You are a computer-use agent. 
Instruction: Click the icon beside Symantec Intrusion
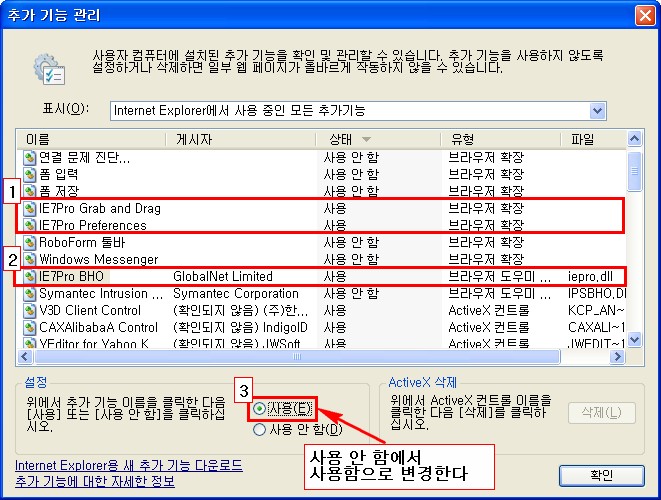[30, 294]
